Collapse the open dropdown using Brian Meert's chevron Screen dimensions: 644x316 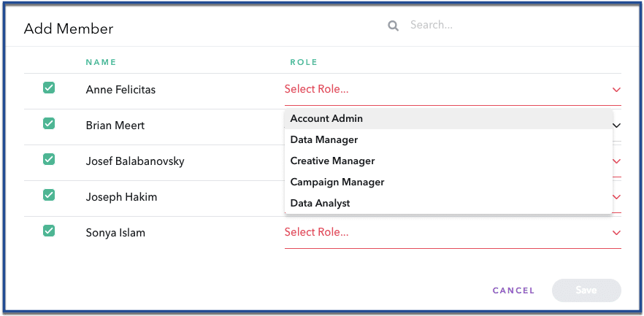point(616,126)
